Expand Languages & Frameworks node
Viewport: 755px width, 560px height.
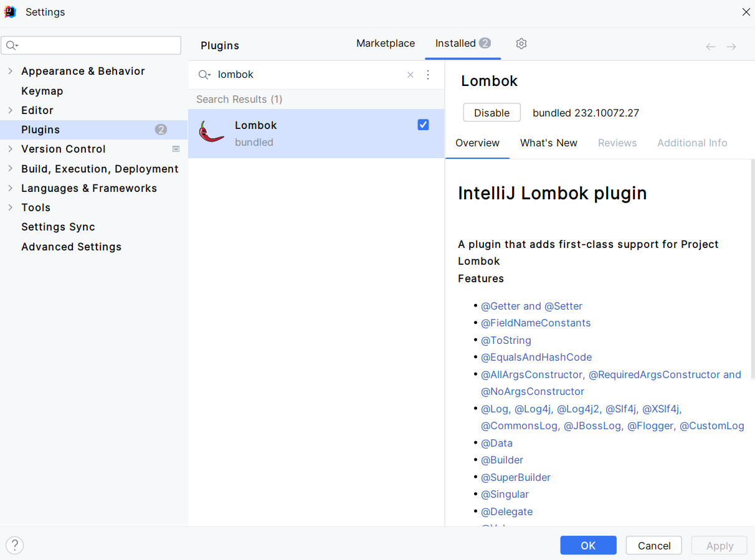10,188
